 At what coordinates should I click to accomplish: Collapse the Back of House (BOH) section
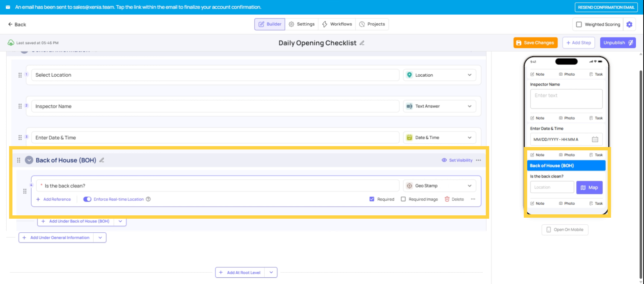pos(29,160)
